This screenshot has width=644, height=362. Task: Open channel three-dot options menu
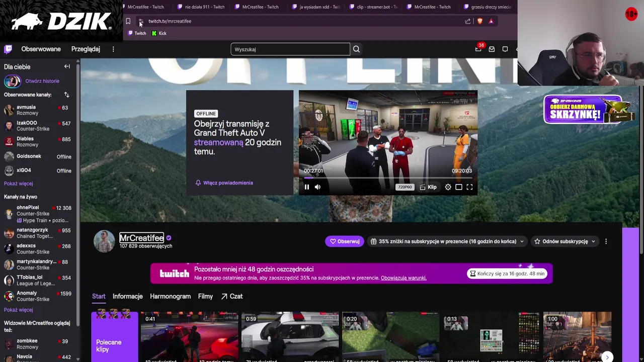click(x=606, y=241)
